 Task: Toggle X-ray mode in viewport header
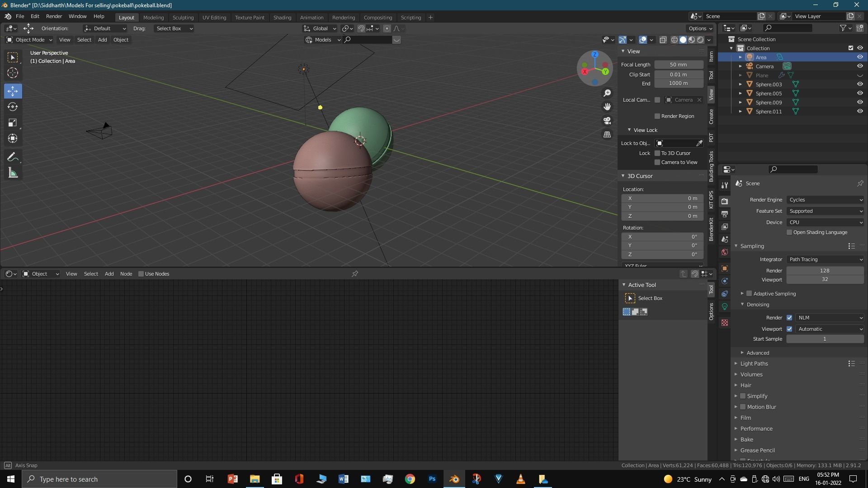pyautogui.click(x=663, y=40)
